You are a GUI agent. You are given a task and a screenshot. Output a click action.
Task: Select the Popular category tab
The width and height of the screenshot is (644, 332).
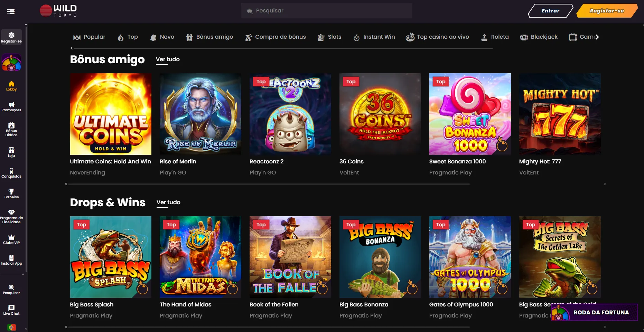89,37
